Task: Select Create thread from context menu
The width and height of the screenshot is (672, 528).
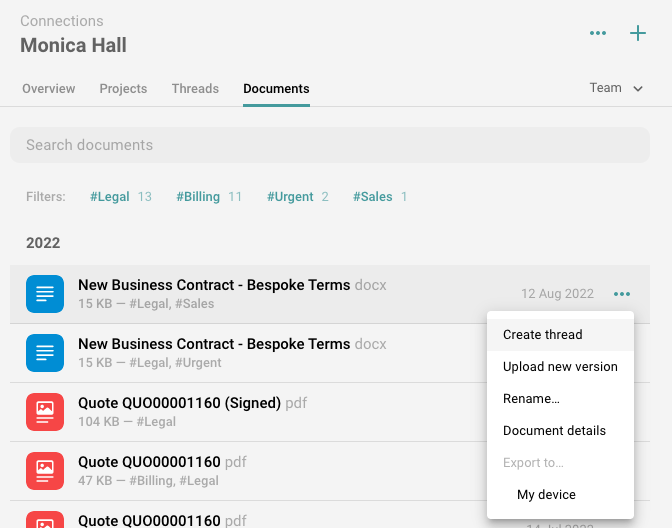Action: click(543, 335)
